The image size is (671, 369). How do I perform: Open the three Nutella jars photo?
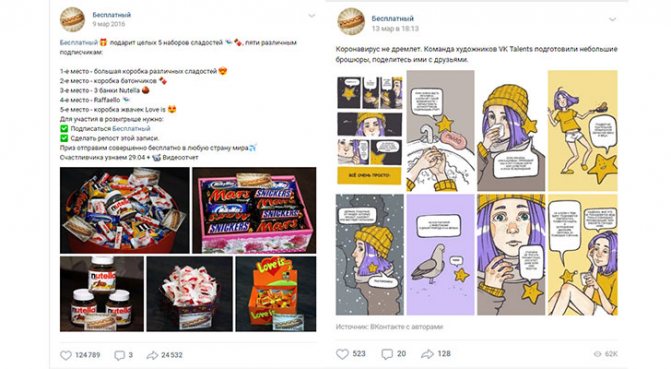pos(102,294)
